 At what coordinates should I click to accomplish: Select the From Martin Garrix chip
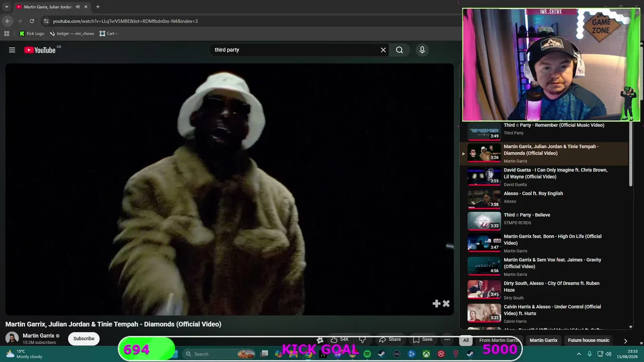(499, 340)
